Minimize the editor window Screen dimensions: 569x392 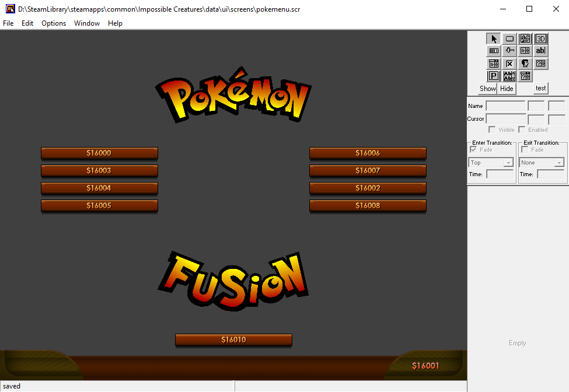503,9
